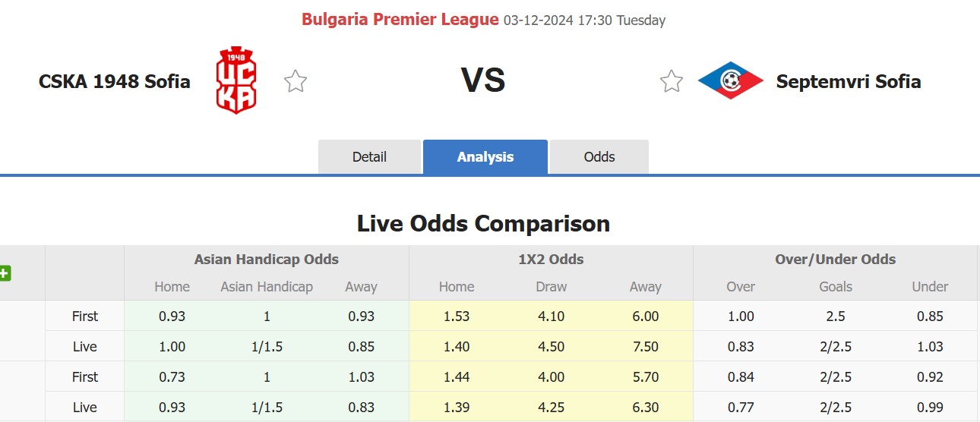
Task: Favorite Septemvri Sofia with star icon
Action: point(672,81)
